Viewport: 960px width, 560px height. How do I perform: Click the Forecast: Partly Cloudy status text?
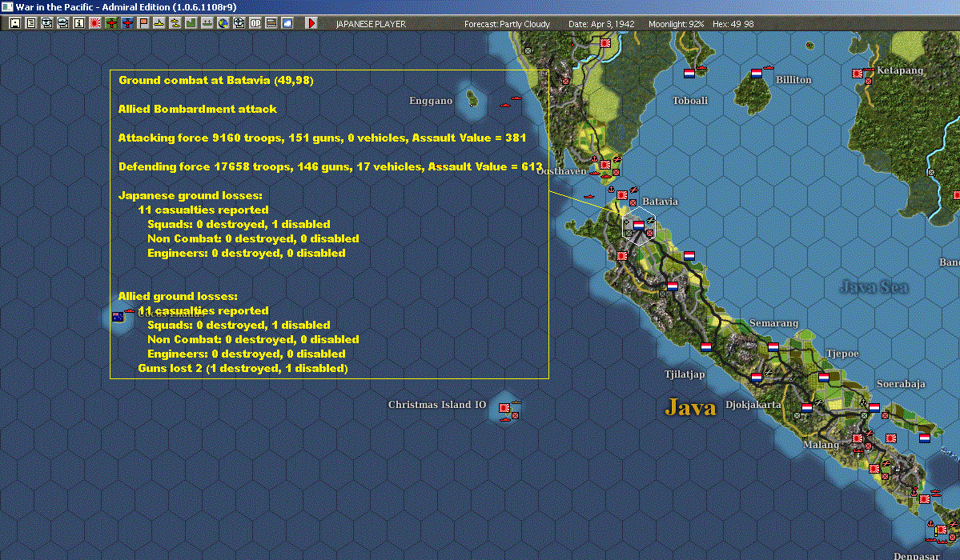click(x=507, y=24)
